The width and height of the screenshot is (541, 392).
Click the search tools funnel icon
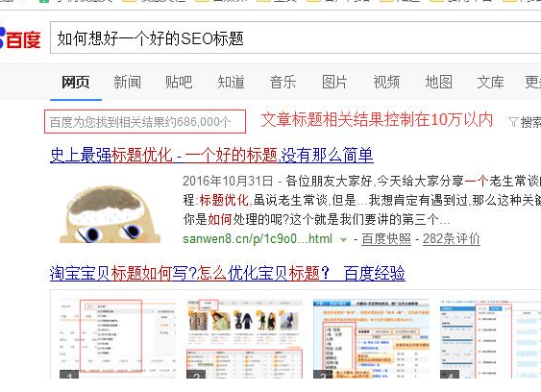click(x=513, y=121)
